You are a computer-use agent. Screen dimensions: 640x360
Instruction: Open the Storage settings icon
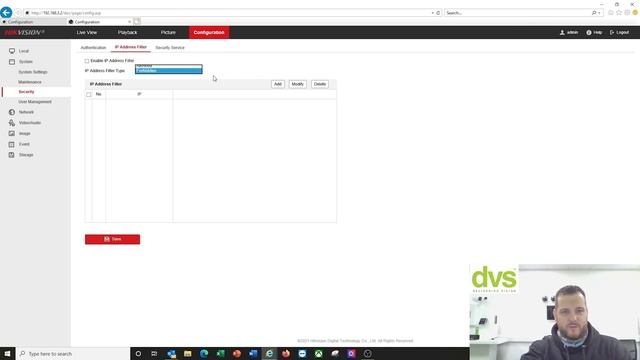point(12,155)
